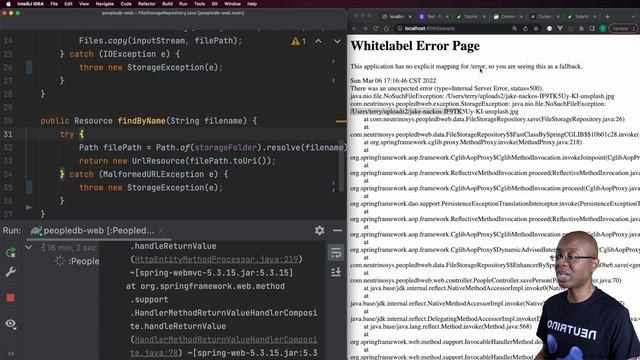This screenshot has width=640, height=360.
Task: Open the Code menu
Action: coord(126,4)
